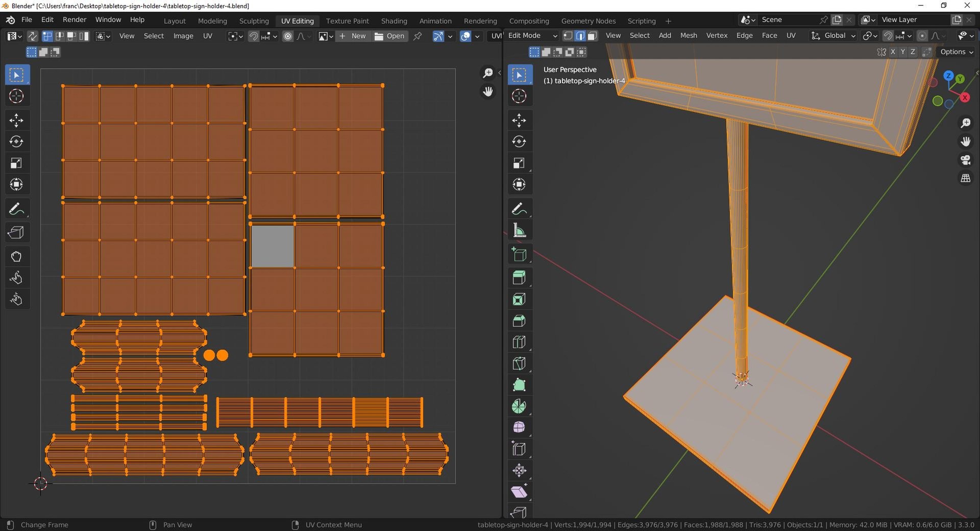Open Global transform orientation dropdown

(x=834, y=36)
